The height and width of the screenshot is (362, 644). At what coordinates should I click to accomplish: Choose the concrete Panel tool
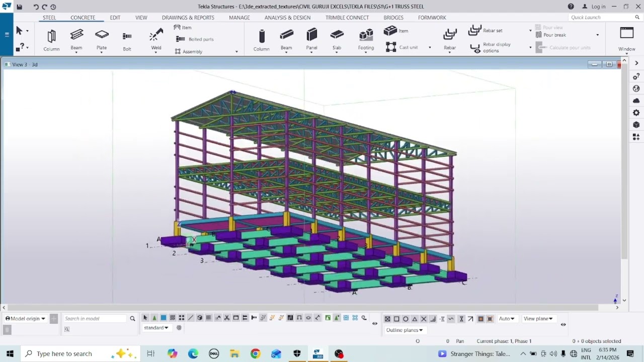click(x=311, y=39)
